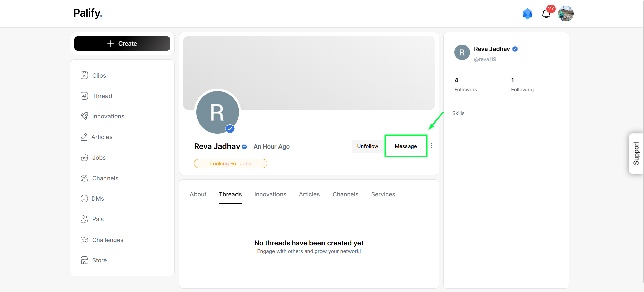
Task: Open the user avatar in header
Action: pos(566,14)
